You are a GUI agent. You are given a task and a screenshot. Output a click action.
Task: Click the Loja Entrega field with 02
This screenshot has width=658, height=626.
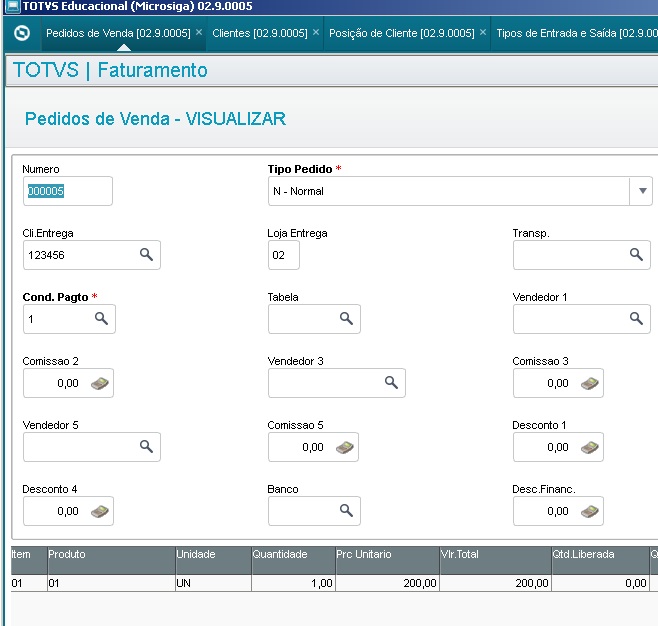coord(284,255)
